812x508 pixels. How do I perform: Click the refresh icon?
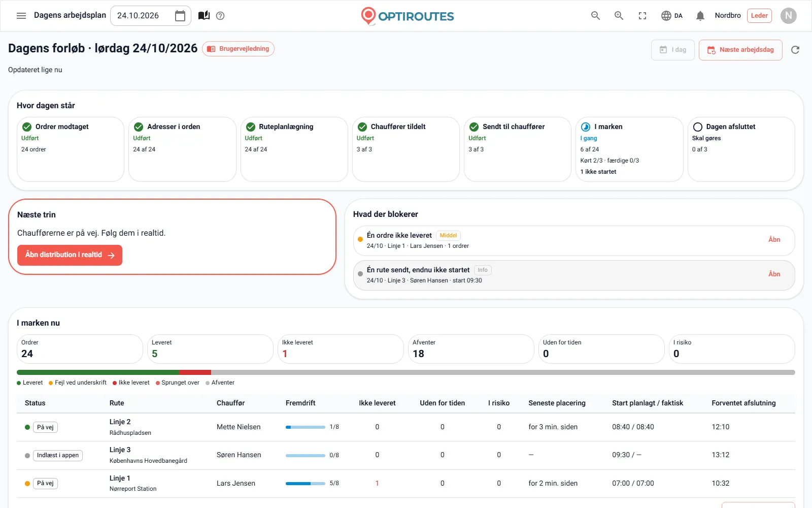795,50
